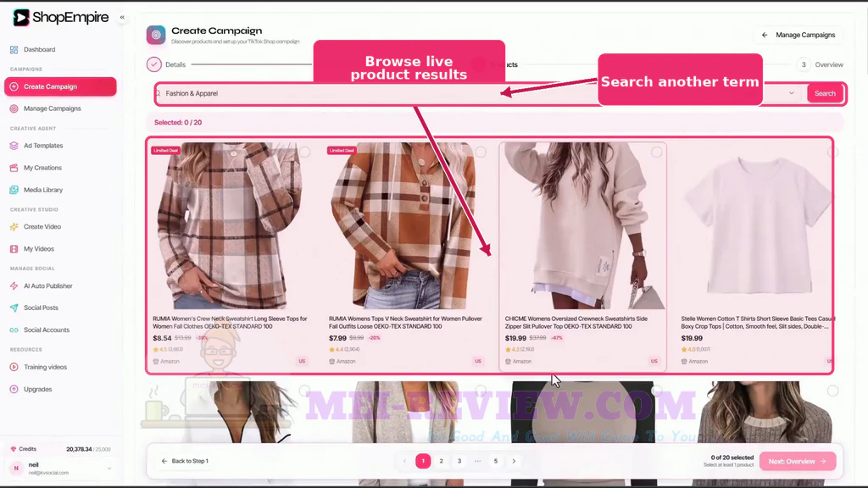The width and height of the screenshot is (868, 488).
Task: Open the Create Video sparkle icon
Action: click(x=14, y=227)
